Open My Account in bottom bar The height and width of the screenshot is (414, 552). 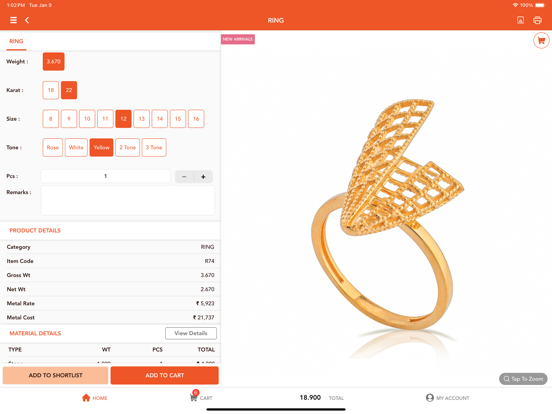447,398
